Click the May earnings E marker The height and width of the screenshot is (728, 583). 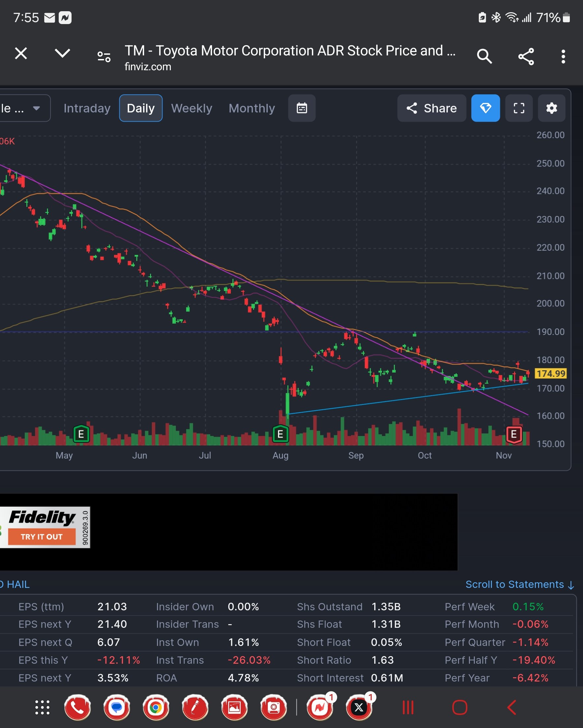(x=81, y=434)
